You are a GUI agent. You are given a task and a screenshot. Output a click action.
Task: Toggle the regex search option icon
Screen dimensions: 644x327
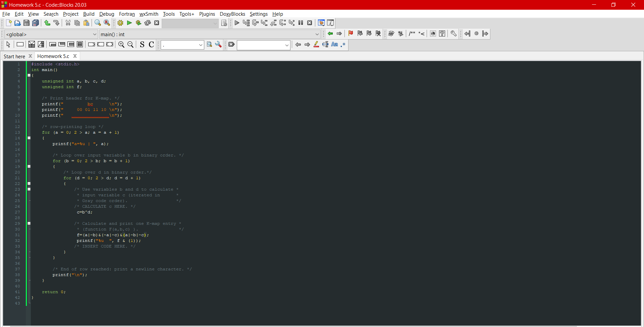pyautogui.click(x=343, y=45)
